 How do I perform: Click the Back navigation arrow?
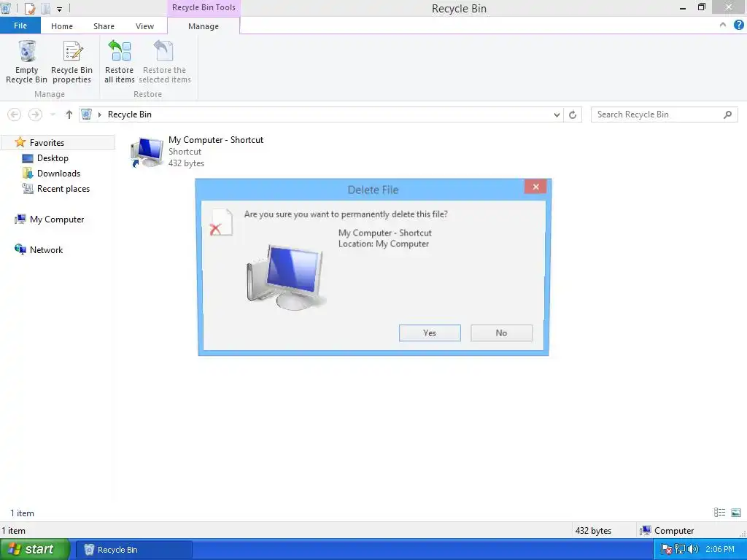click(15, 114)
